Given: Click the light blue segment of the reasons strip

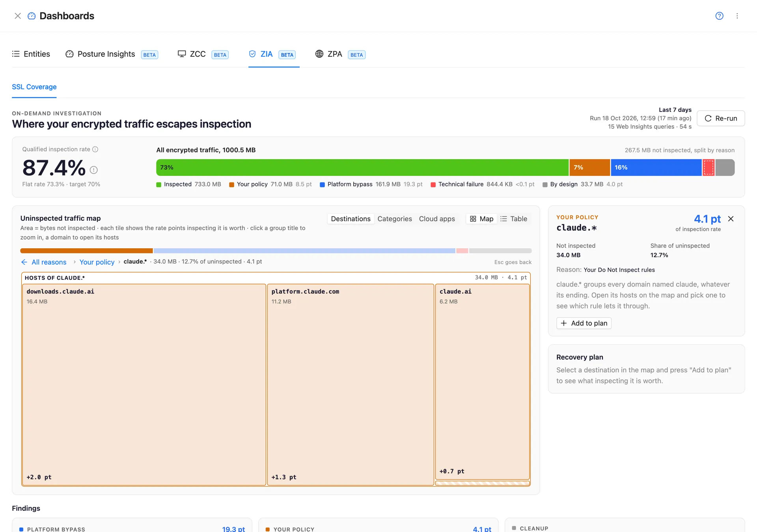Looking at the screenshot, I should coord(304,251).
